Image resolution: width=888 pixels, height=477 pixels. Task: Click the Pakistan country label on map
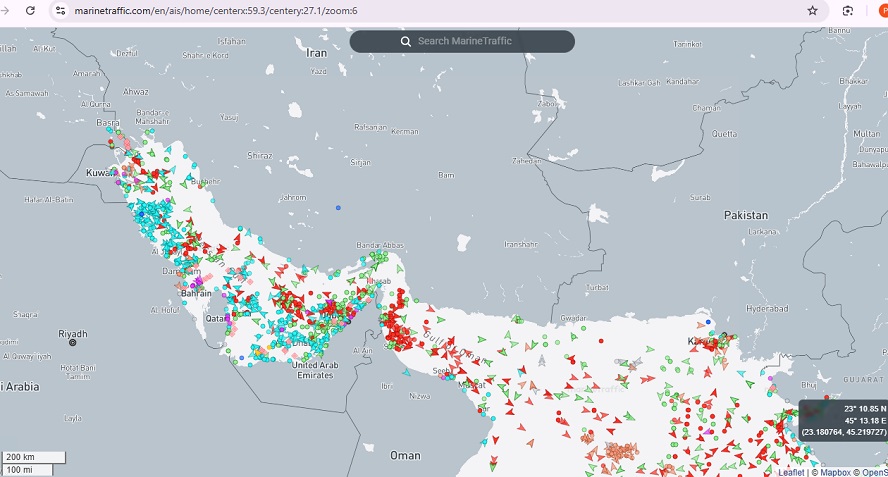pyautogui.click(x=746, y=215)
